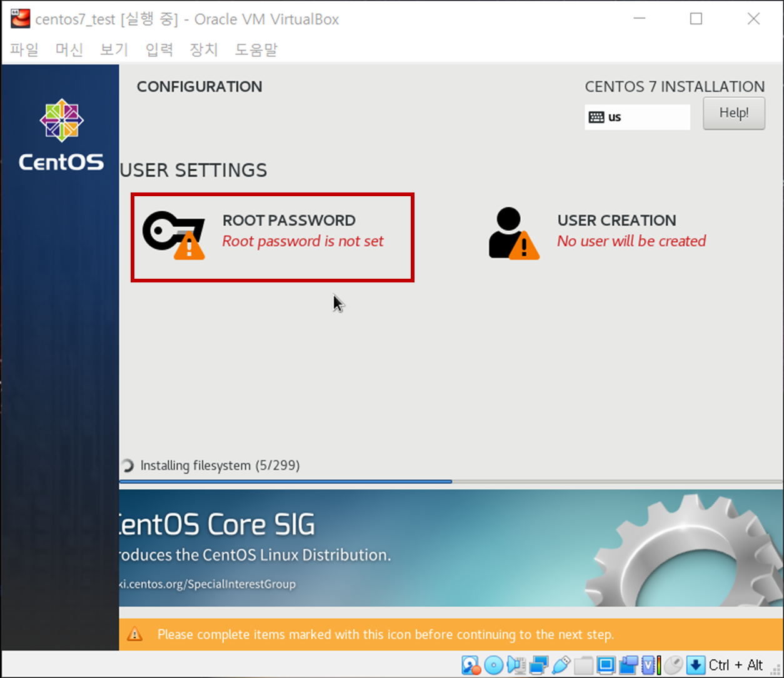Open the 장치 menu
The width and height of the screenshot is (784, 678).
pos(204,49)
